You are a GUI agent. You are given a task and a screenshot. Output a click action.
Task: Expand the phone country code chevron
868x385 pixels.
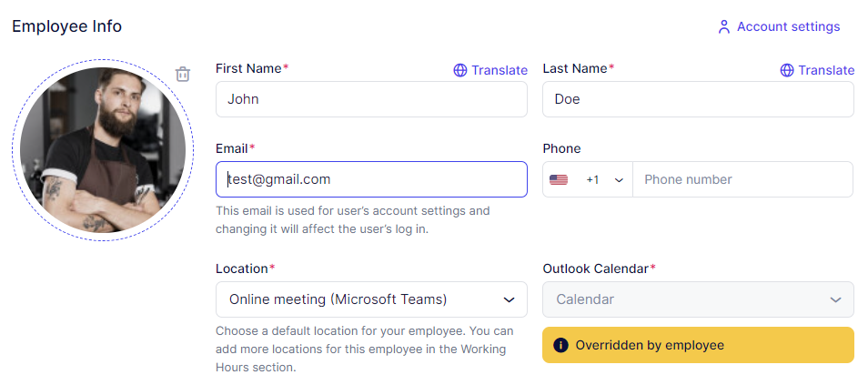619,180
